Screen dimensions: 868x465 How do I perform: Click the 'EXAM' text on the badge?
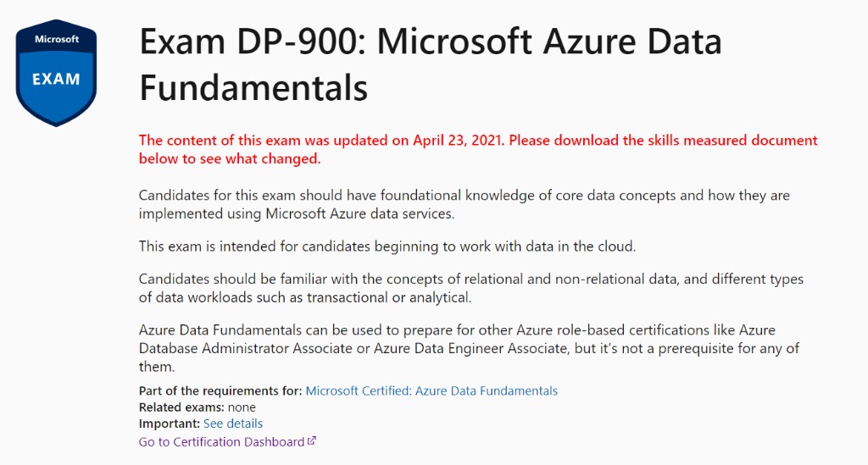coord(57,79)
